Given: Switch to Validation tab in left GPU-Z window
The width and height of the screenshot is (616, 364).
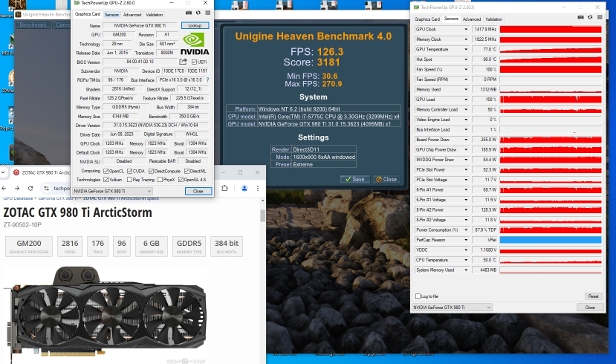Looking at the screenshot, I should (155, 15).
